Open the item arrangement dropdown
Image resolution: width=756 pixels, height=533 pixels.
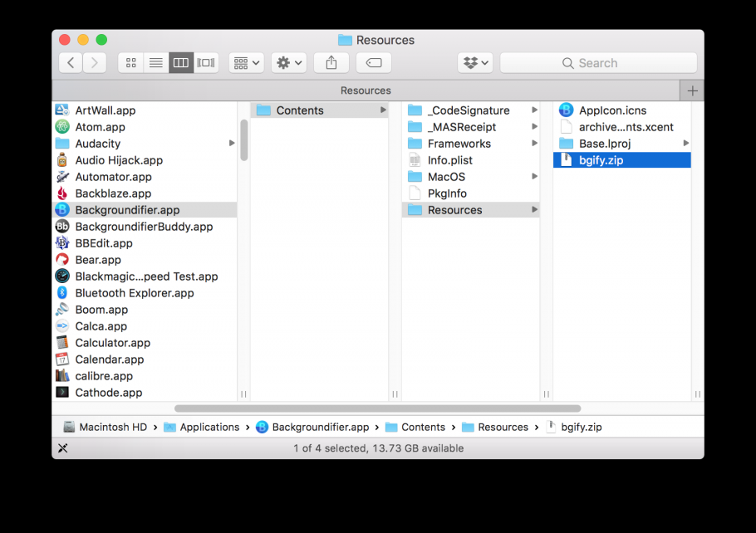pyautogui.click(x=247, y=62)
